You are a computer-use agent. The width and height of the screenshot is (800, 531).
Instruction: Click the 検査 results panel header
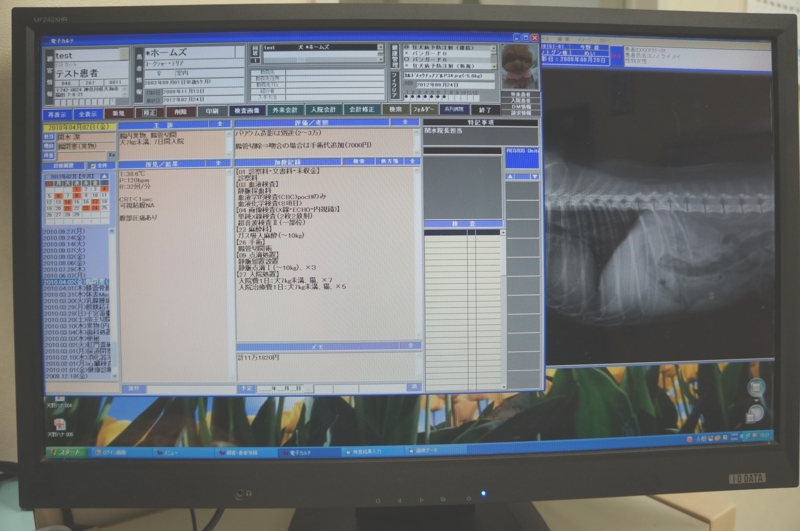tap(463, 224)
